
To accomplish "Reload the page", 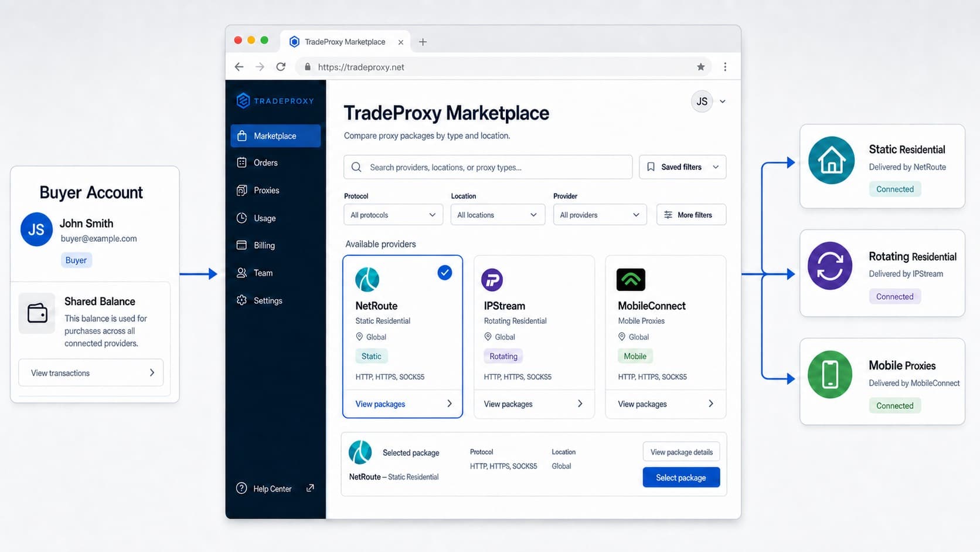I will point(281,67).
